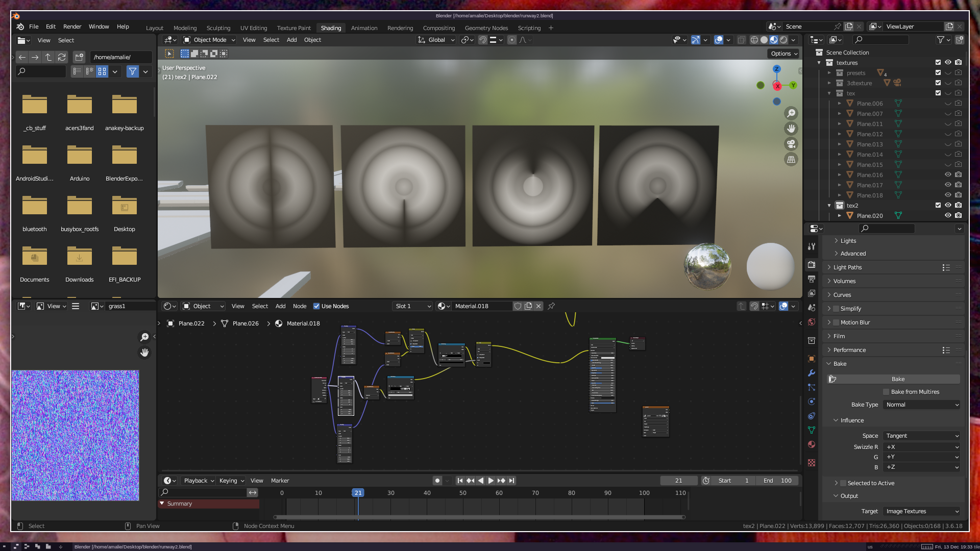This screenshot has width=980, height=551.
Task: Create new folder in file browser
Action: pyautogui.click(x=79, y=57)
